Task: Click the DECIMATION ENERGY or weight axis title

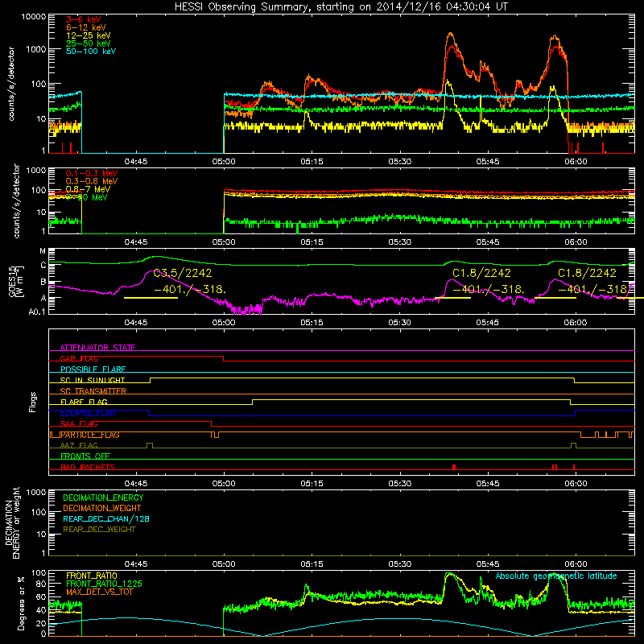Action: point(12,523)
